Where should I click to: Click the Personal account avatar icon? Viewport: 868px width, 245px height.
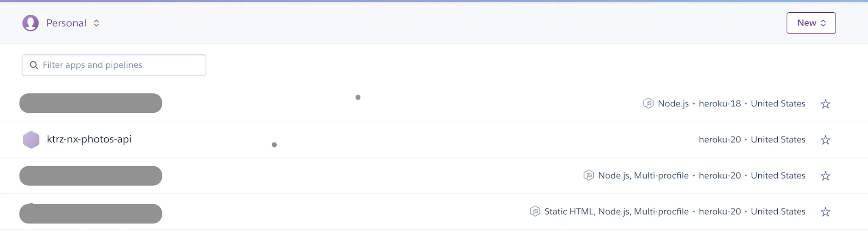tap(30, 22)
